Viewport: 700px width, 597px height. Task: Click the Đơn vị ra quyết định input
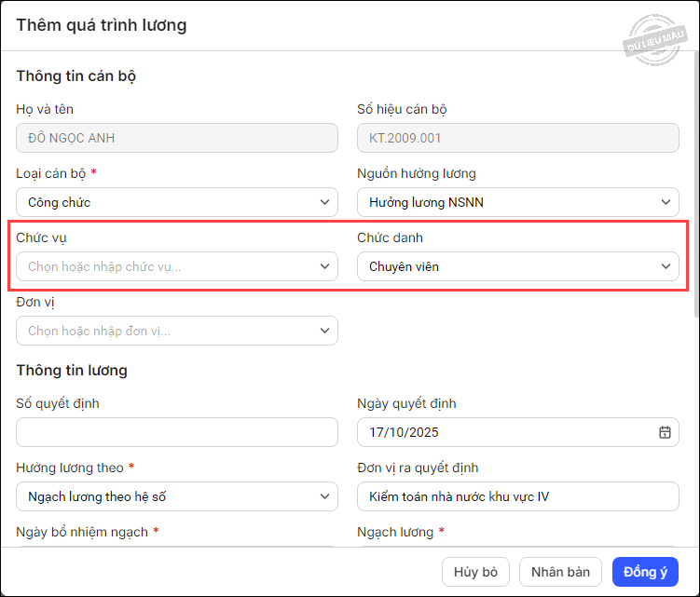click(x=517, y=496)
